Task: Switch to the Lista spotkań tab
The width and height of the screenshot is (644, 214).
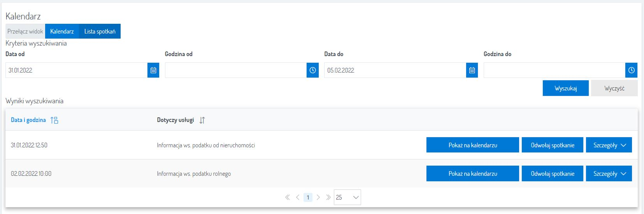Action: (x=100, y=32)
